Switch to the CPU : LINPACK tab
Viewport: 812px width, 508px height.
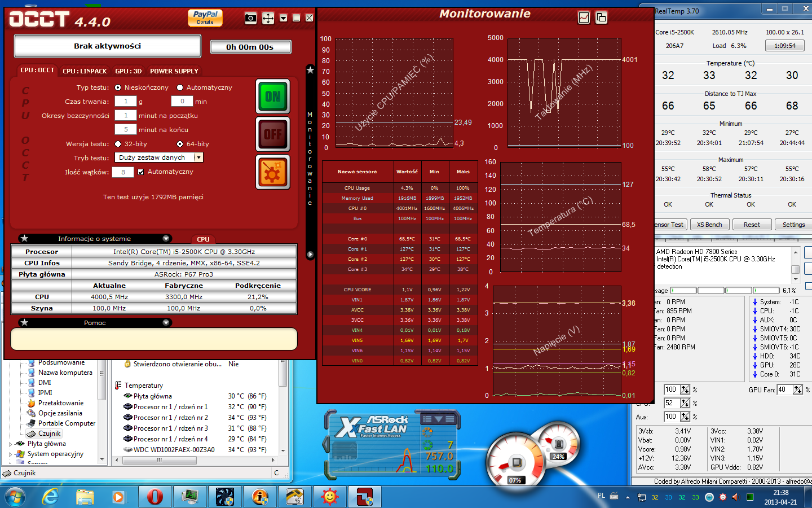[85, 71]
